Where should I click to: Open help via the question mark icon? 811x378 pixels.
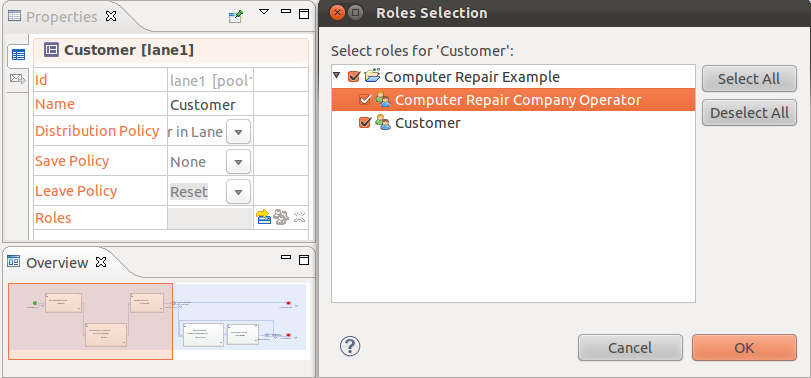click(350, 346)
